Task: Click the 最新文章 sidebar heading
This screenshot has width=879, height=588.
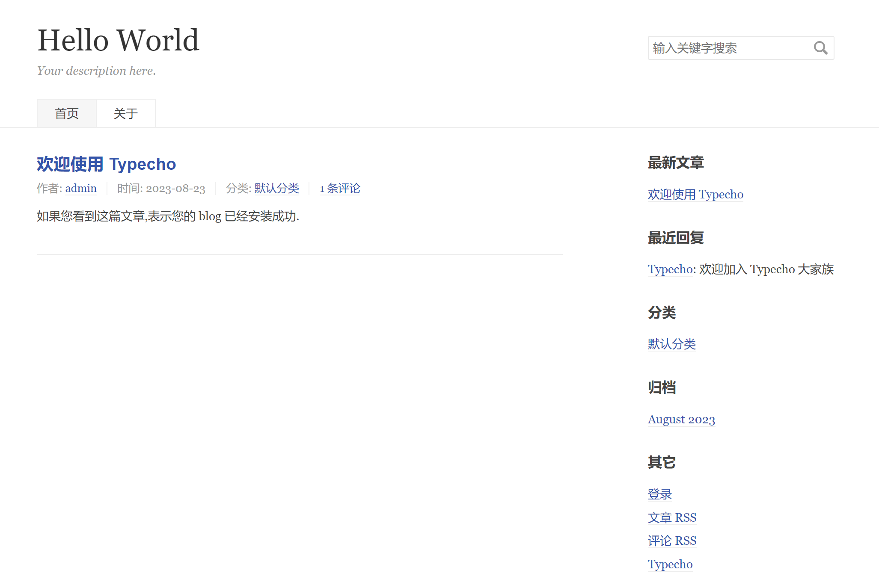Action: pos(675,163)
